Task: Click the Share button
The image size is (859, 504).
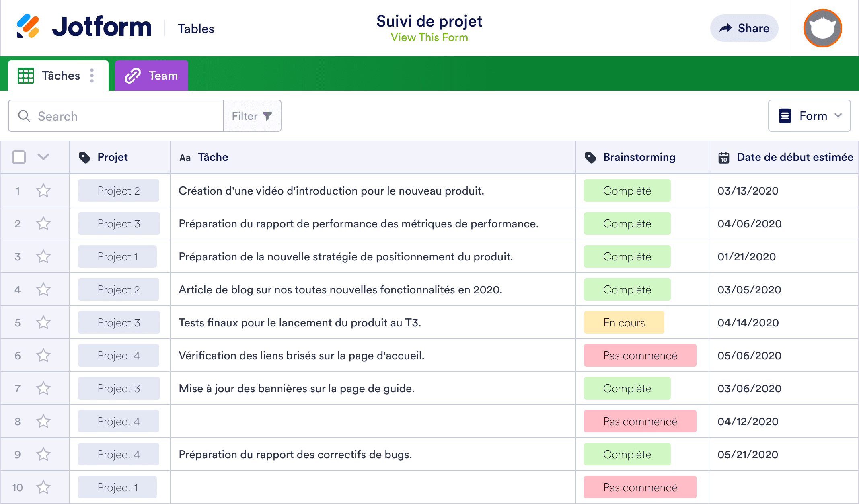Action: coord(744,28)
